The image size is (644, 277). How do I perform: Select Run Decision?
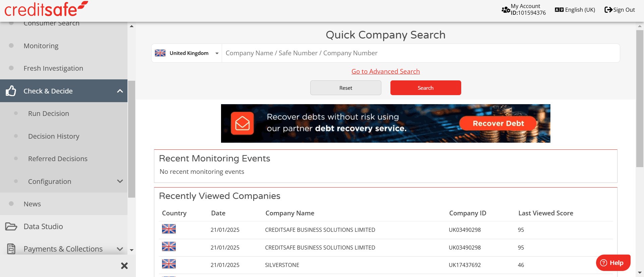click(x=49, y=113)
